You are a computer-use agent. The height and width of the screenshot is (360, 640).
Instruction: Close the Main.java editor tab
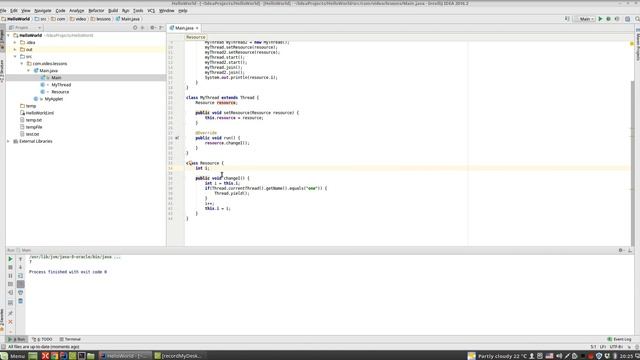[197, 28]
